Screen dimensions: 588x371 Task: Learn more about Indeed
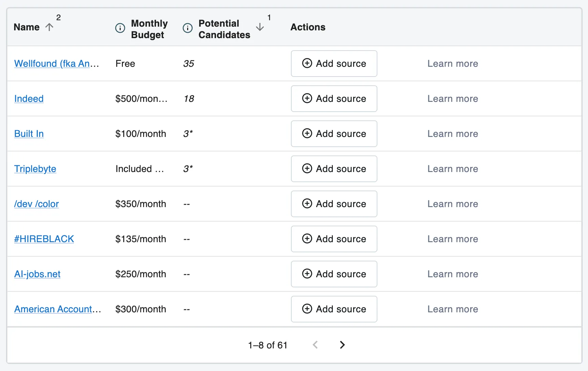click(x=453, y=98)
